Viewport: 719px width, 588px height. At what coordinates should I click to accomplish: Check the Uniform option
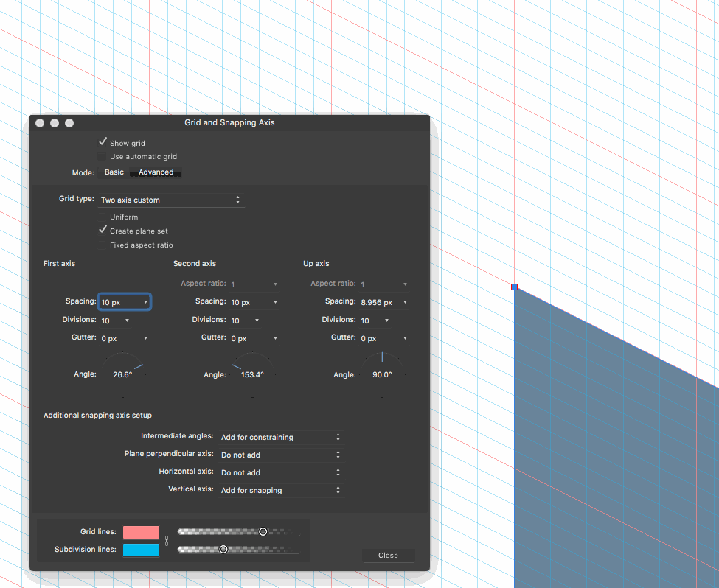tap(103, 217)
